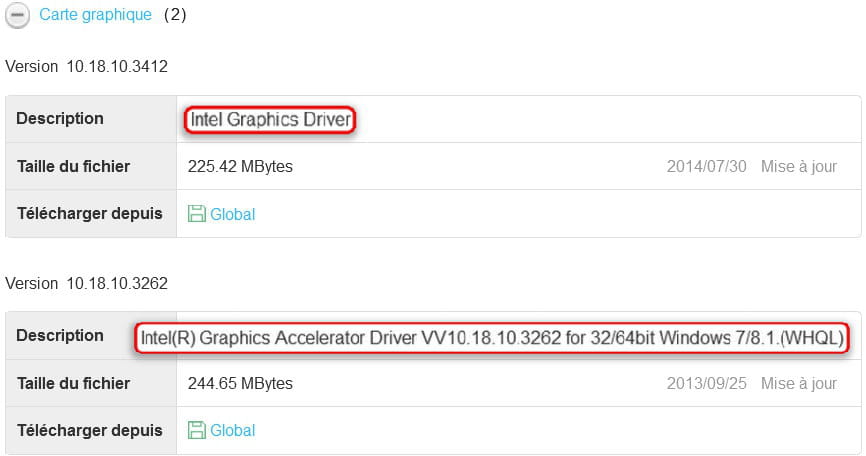
Task: Download version 10.18.10.3412 from Global
Action: point(233,214)
